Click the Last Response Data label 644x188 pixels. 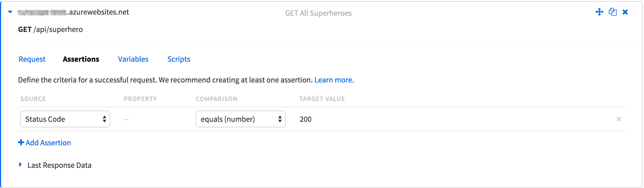click(59, 165)
